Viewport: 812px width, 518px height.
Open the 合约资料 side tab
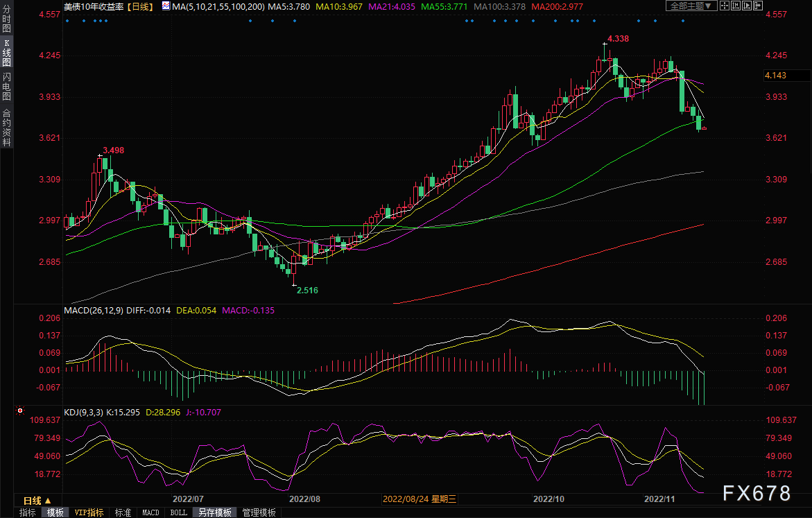(6, 128)
